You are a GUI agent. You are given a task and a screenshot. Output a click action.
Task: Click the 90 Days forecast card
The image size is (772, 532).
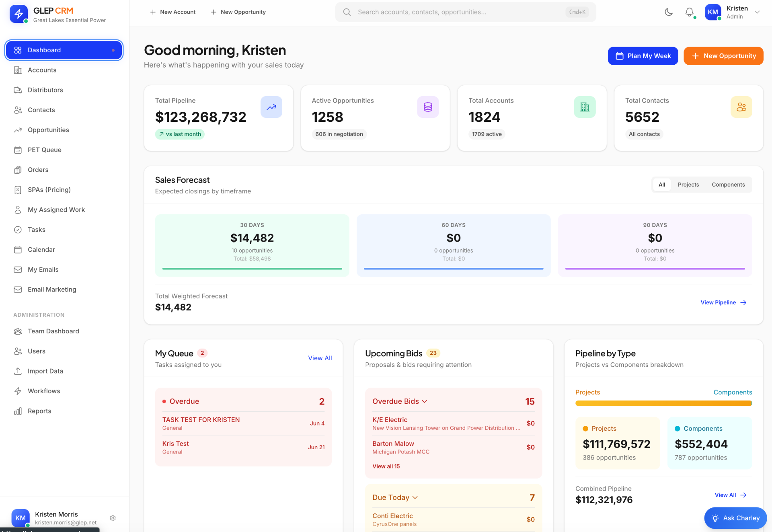pos(655,245)
